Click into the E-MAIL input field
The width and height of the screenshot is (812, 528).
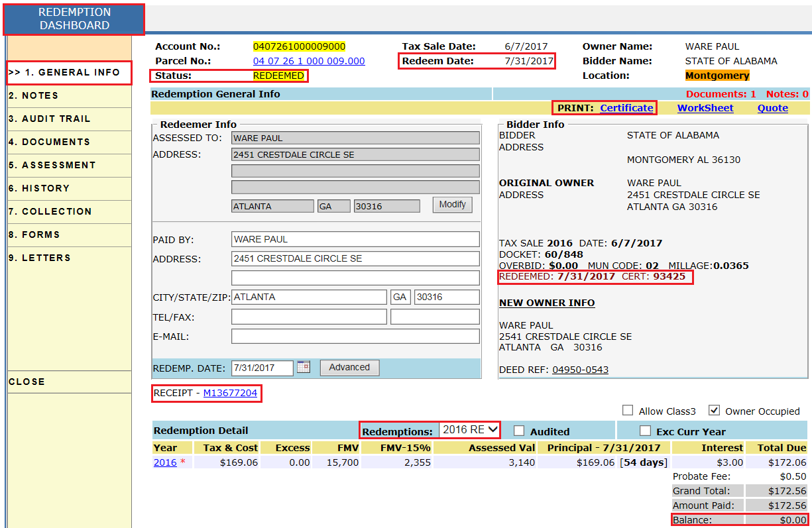(355, 337)
